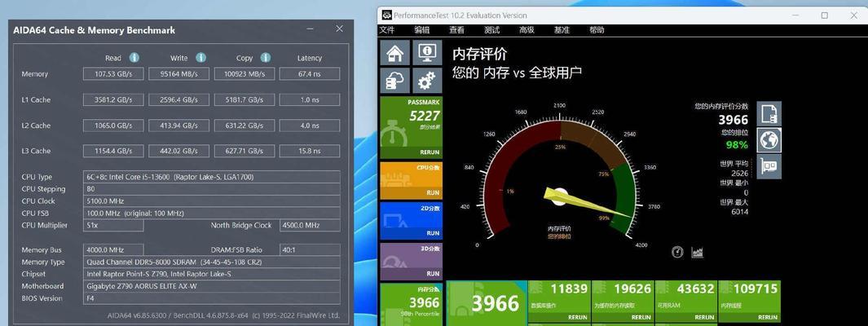Click the Memory Bus 4000.0 MHz field
This screenshot has width=868, height=326.
tap(113, 249)
